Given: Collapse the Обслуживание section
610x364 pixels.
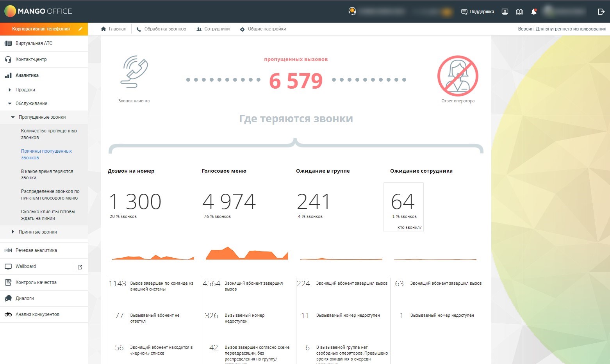Looking at the screenshot, I should [x=10, y=103].
